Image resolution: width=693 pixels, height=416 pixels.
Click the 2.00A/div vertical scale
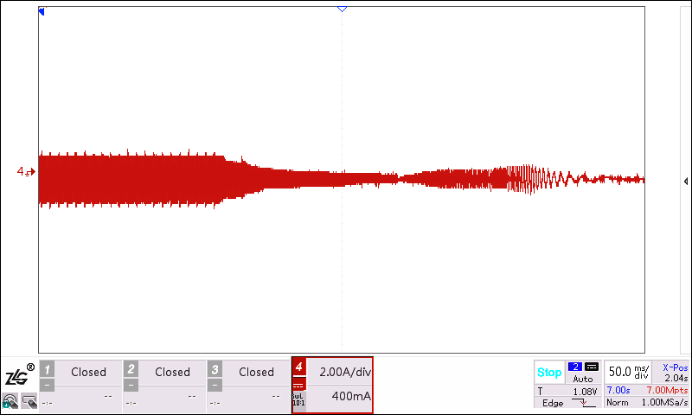click(345, 372)
